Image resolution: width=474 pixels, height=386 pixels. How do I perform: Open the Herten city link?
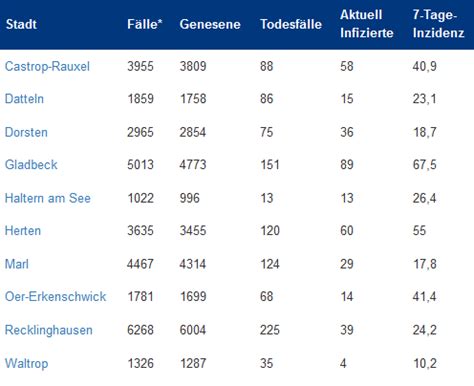tap(23, 230)
